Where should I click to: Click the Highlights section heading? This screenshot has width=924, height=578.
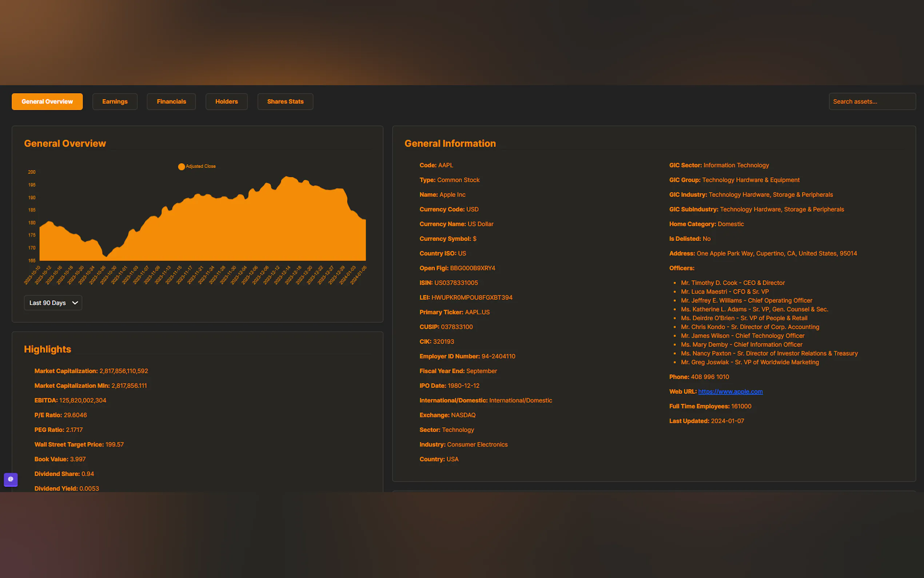click(47, 349)
